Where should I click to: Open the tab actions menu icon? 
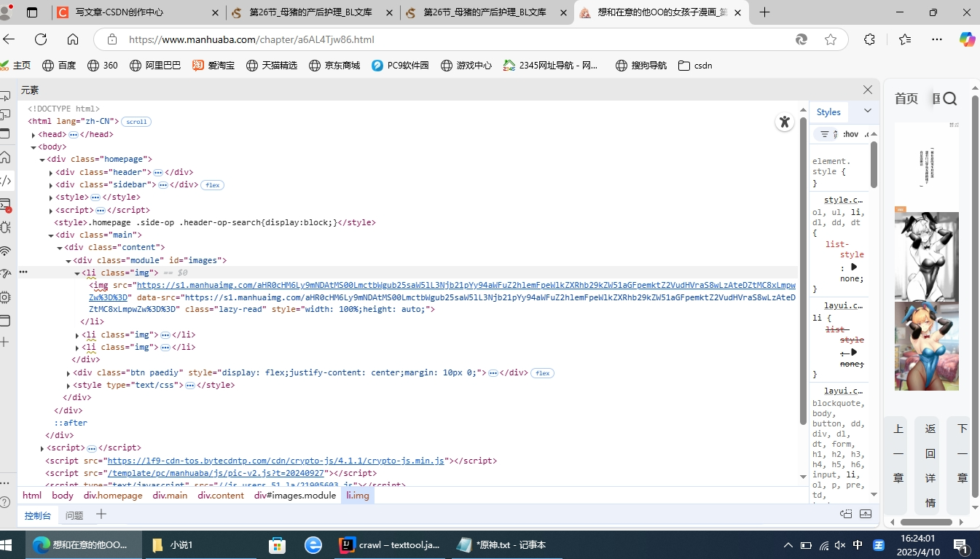(32, 12)
